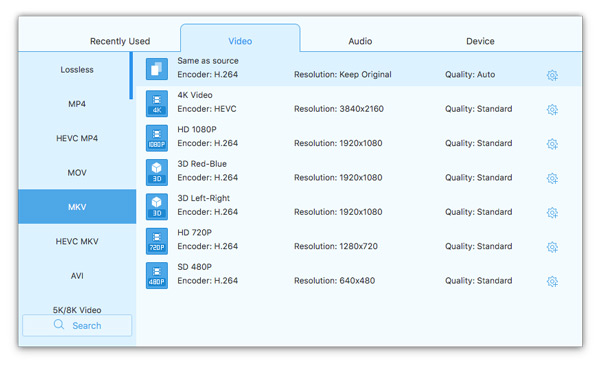Click Encoder: H.264 in HD 720P row
The height and width of the screenshot is (367, 600).
pos(207,246)
